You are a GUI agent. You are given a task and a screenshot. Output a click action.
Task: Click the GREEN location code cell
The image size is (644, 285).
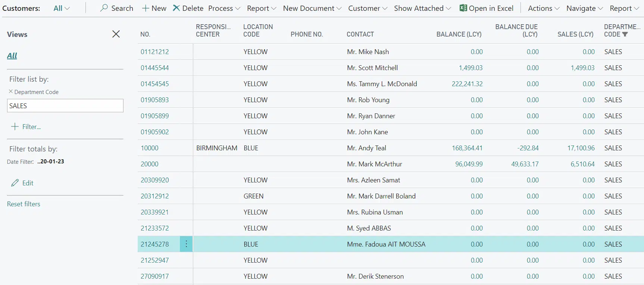(254, 196)
